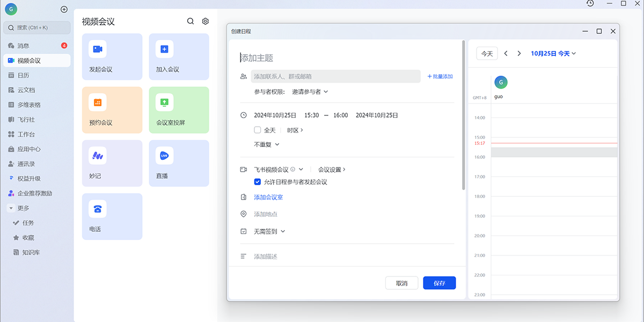Open the 参与者权限 邀请参与者 dropdown

tap(310, 92)
